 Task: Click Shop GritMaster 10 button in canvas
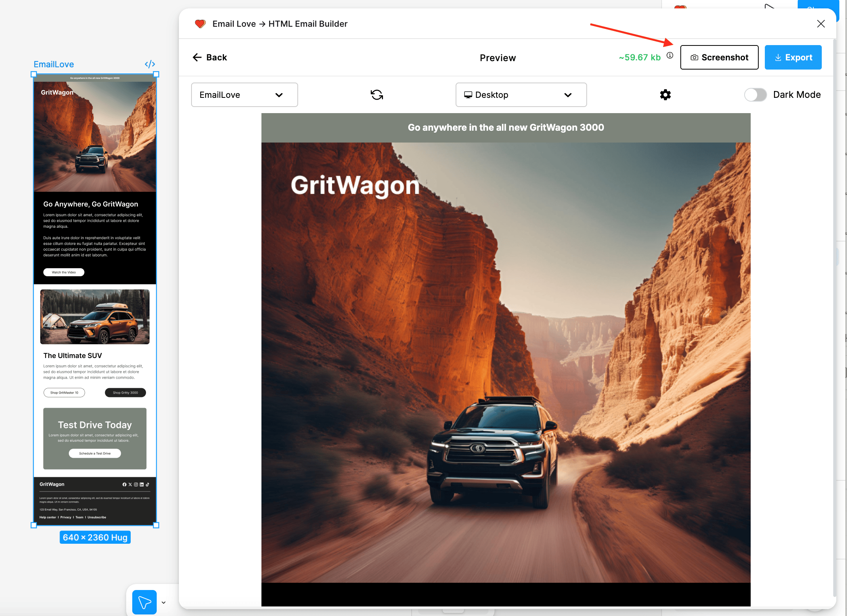(x=64, y=392)
